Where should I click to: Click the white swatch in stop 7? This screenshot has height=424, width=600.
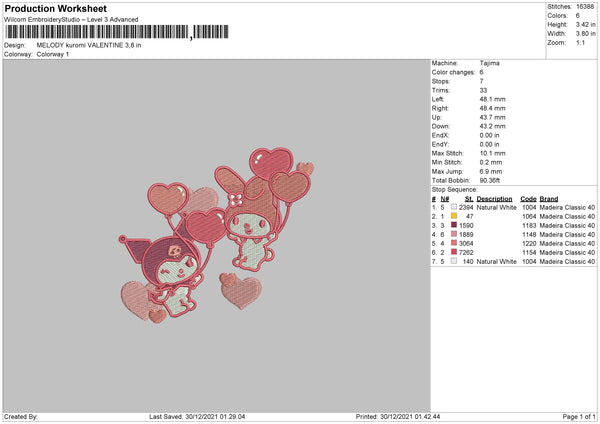tap(454, 261)
